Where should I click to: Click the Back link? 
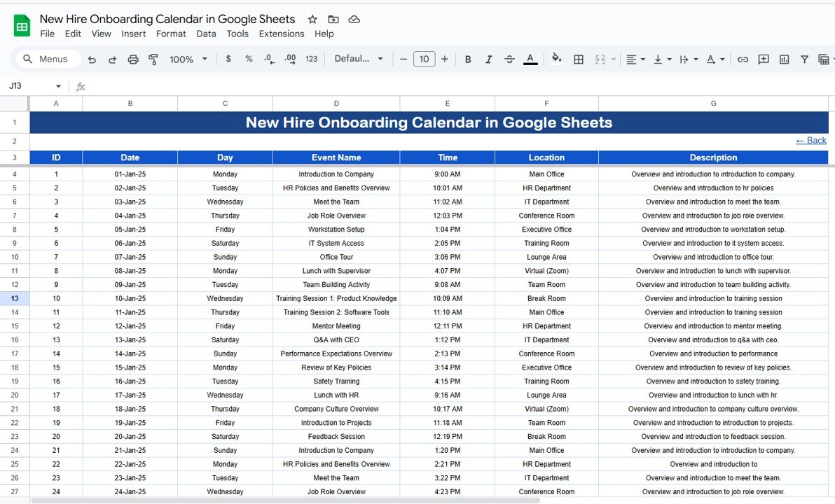(x=811, y=141)
